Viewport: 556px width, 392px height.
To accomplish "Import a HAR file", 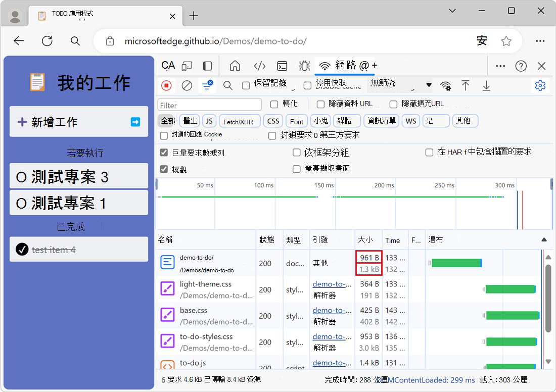I will click(466, 85).
